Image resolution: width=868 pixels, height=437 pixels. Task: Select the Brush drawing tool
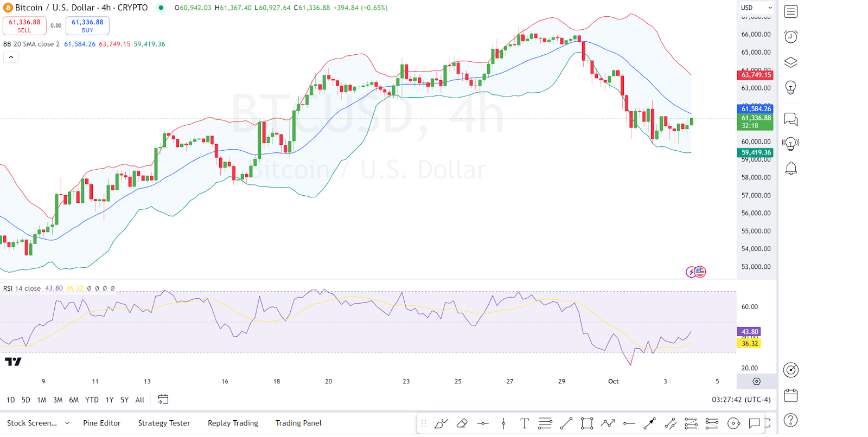441,423
